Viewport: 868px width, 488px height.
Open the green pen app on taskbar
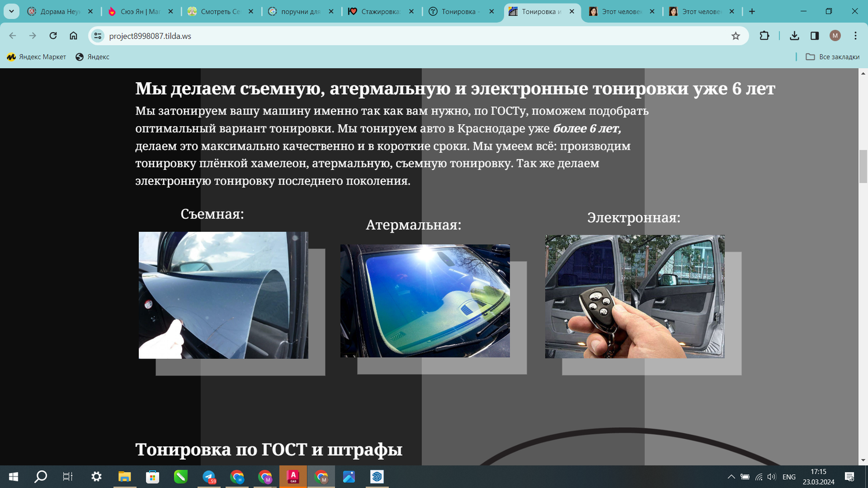(181, 476)
